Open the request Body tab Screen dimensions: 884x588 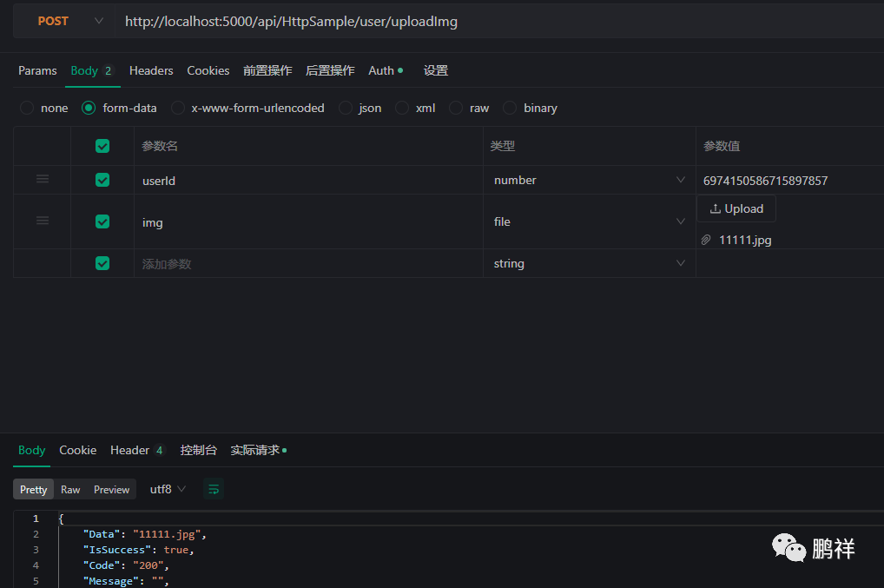pyautogui.click(x=92, y=70)
